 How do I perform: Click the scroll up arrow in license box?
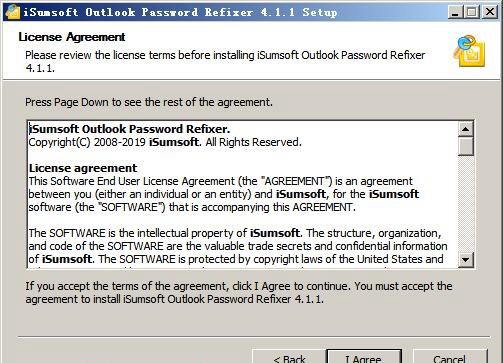(x=466, y=129)
